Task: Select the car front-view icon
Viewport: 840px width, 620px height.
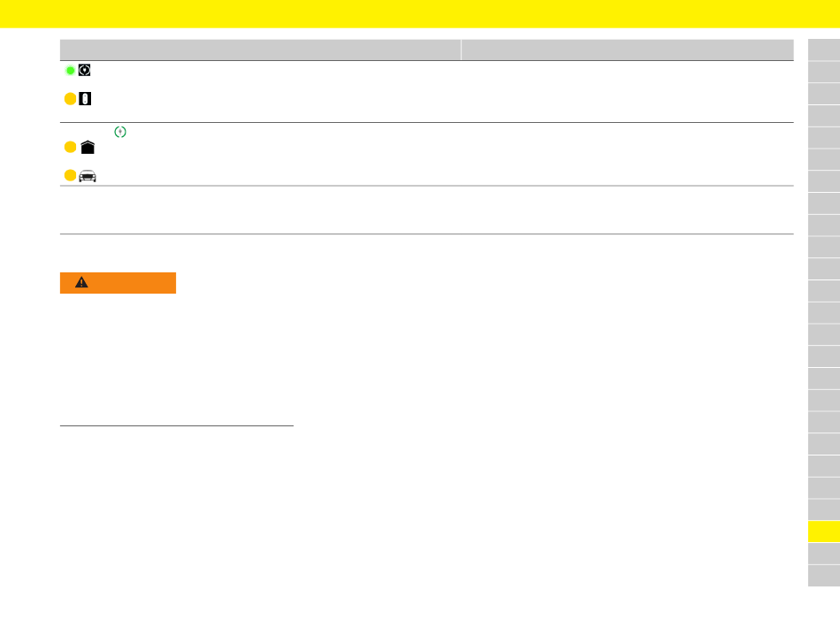Action: [x=88, y=176]
